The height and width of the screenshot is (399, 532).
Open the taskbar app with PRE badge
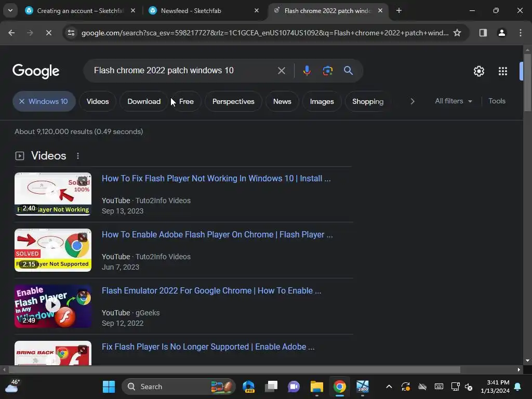pyautogui.click(x=249, y=387)
